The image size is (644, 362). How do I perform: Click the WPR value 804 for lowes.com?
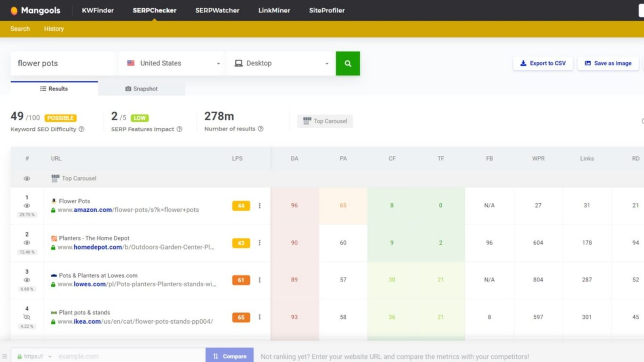538,280
